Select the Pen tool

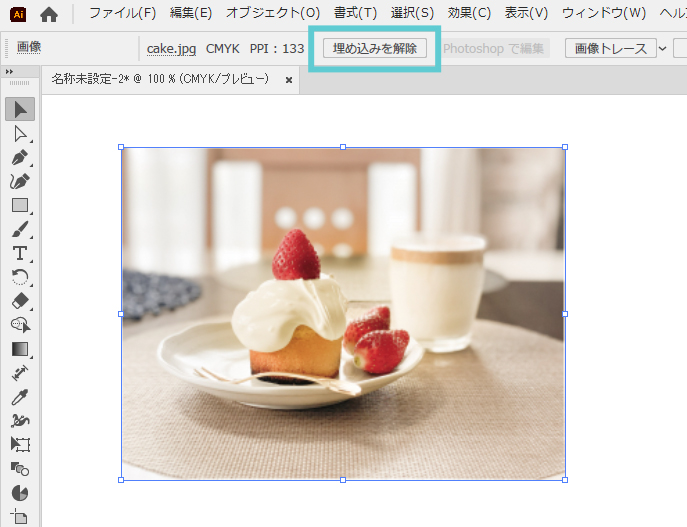click(20, 158)
